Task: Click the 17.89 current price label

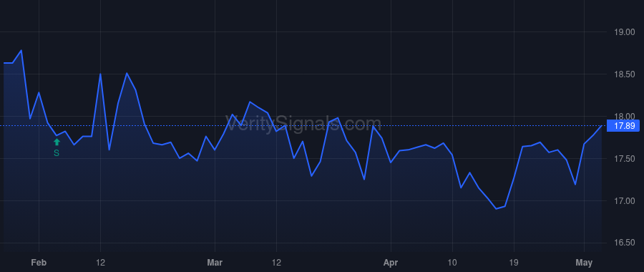Action: [x=623, y=126]
